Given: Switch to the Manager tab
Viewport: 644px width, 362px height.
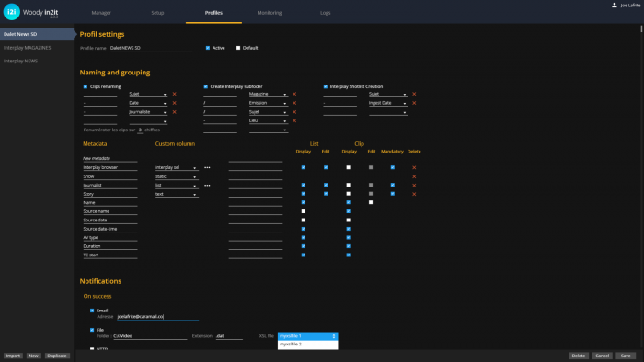Looking at the screenshot, I should 101,13.
